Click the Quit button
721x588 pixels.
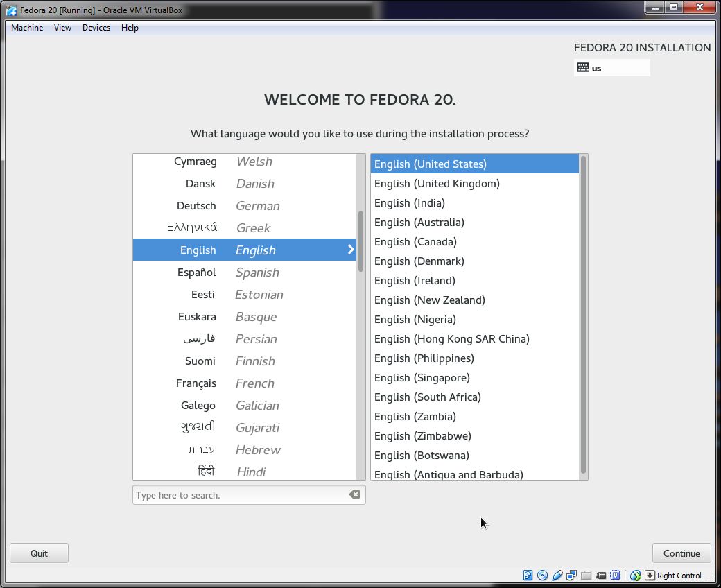click(39, 553)
